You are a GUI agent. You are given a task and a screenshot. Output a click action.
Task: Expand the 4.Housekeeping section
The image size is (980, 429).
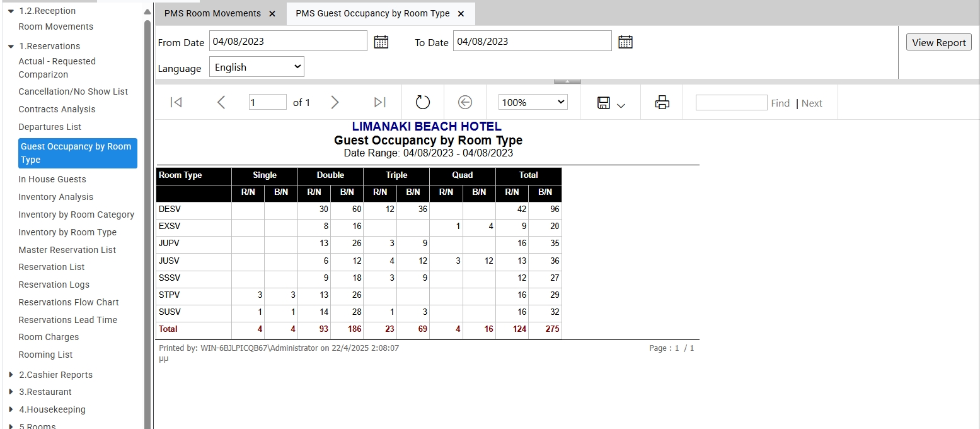[11, 409]
